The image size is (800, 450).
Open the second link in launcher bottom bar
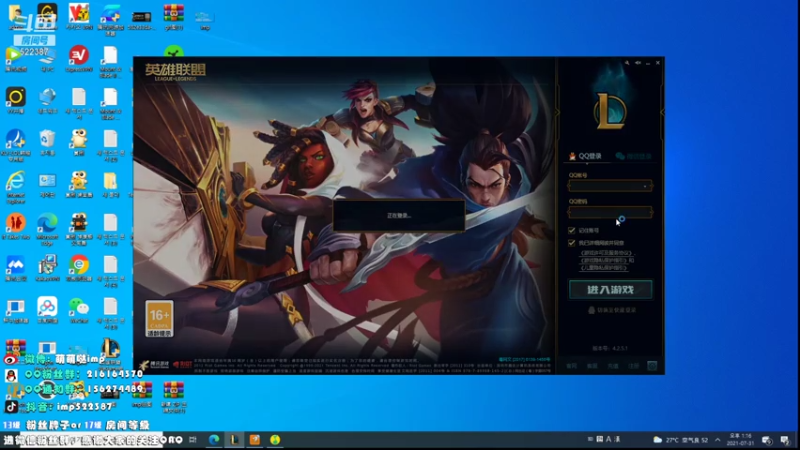coord(592,366)
